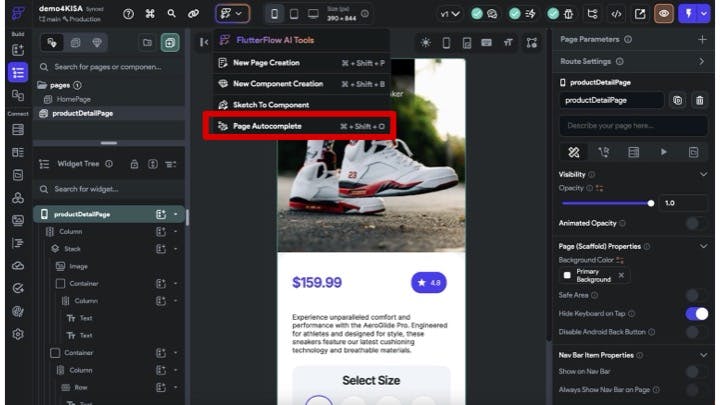The height and width of the screenshot is (405, 720).
Task: Open the cloud functions sidebar icon
Action: tap(18, 265)
